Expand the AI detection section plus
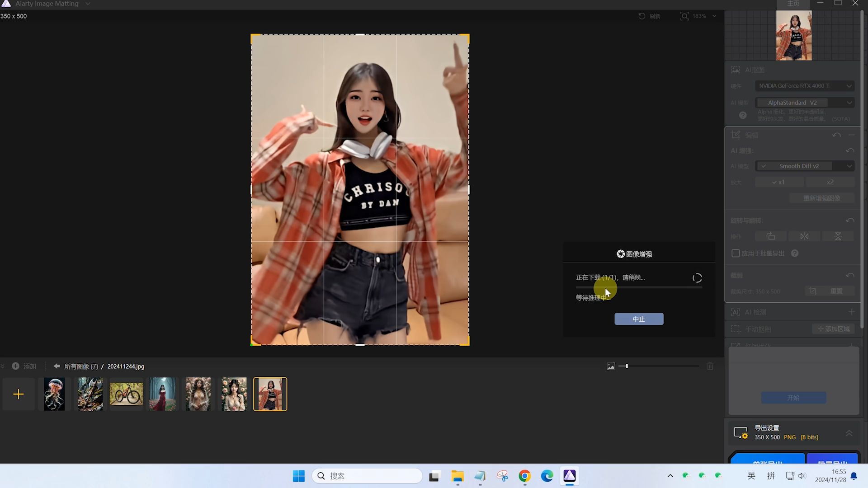Viewport: 868px width, 488px height. pyautogui.click(x=851, y=312)
